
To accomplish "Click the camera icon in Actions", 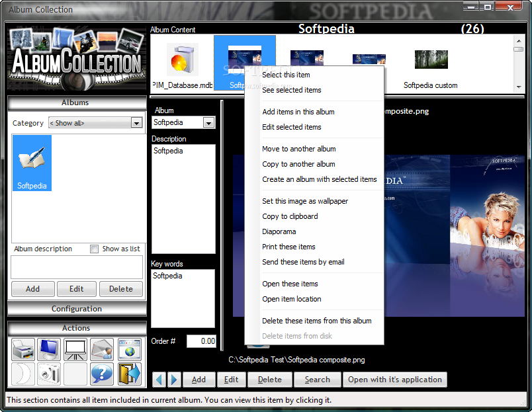I will click(x=49, y=374).
